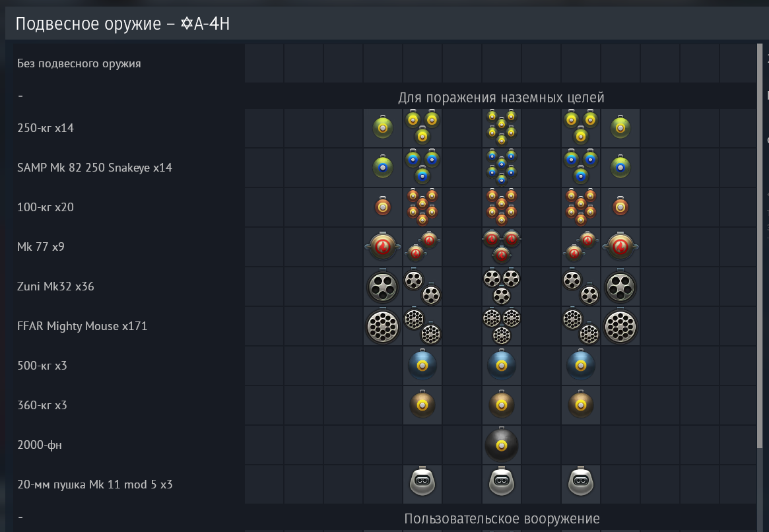
Task: Select the '250-кг x14' bomb preset
Action: 385,128
